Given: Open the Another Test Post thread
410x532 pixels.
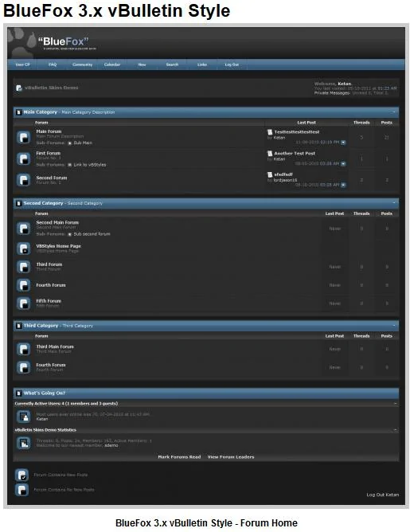Looking at the screenshot, I should tap(295, 154).
